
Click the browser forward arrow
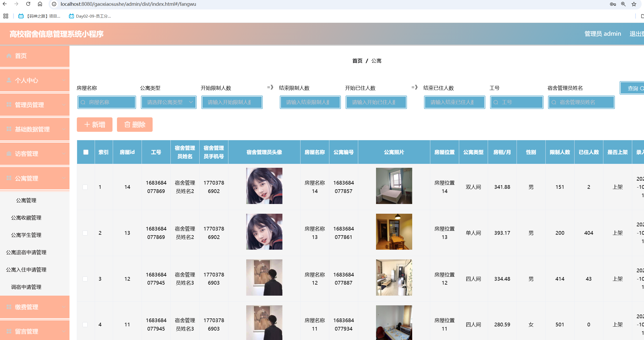16,4
